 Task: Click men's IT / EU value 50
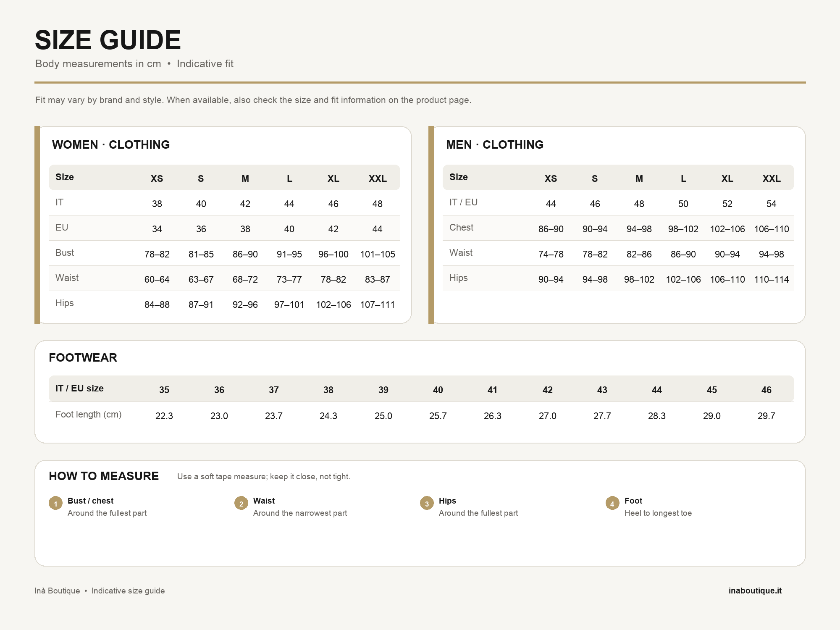click(683, 204)
